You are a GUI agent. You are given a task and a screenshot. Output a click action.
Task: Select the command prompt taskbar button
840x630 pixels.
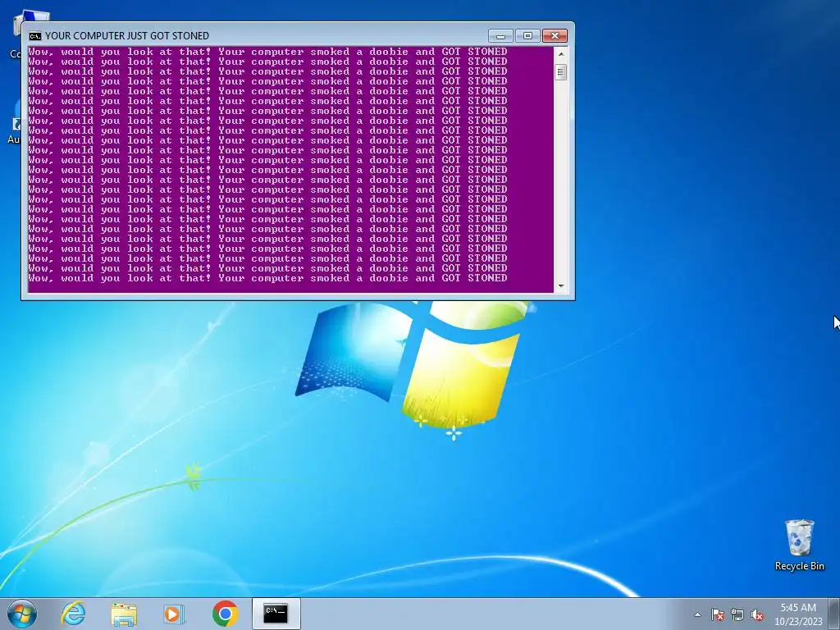[x=276, y=614]
